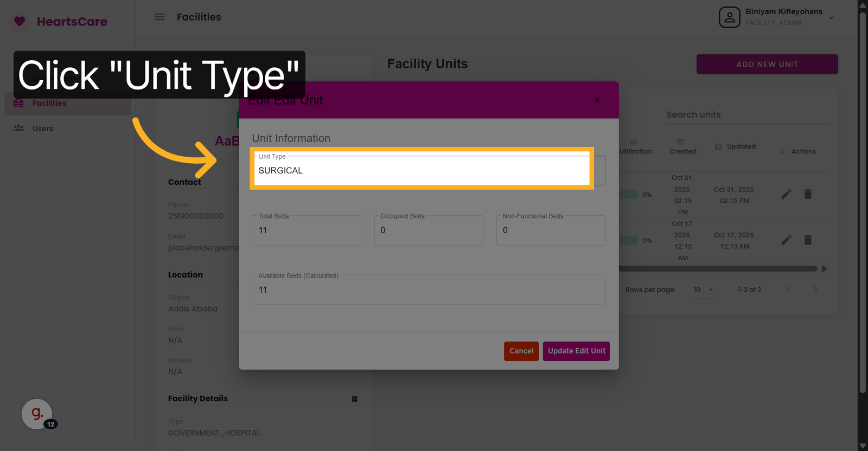Open the Unit Type selector in the dialog
The width and height of the screenshot is (868, 451).
422,170
